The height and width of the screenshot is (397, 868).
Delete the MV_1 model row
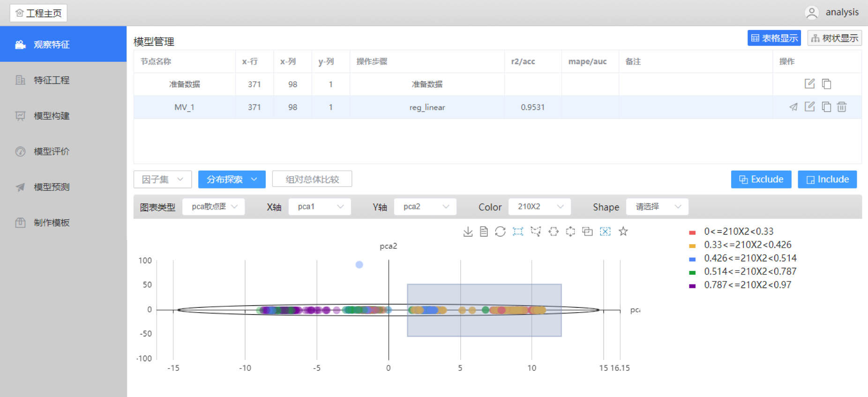click(x=842, y=107)
